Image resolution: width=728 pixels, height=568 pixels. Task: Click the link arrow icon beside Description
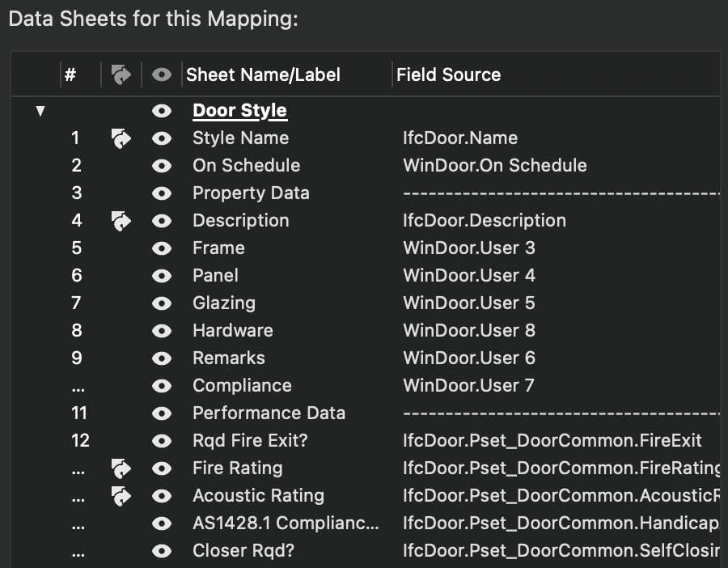click(x=121, y=221)
